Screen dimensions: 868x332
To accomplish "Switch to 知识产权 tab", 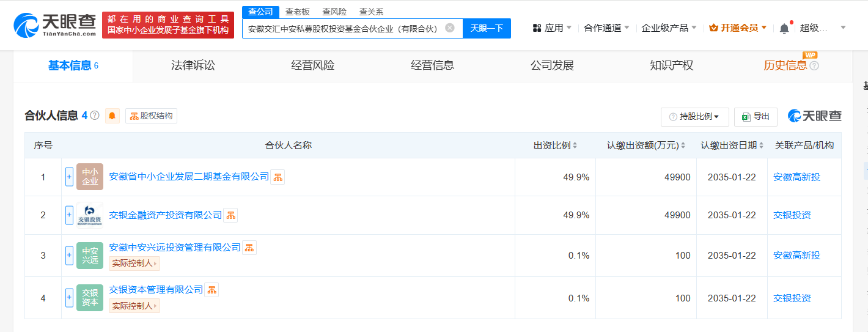I will pyautogui.click(x=672, y=65).
